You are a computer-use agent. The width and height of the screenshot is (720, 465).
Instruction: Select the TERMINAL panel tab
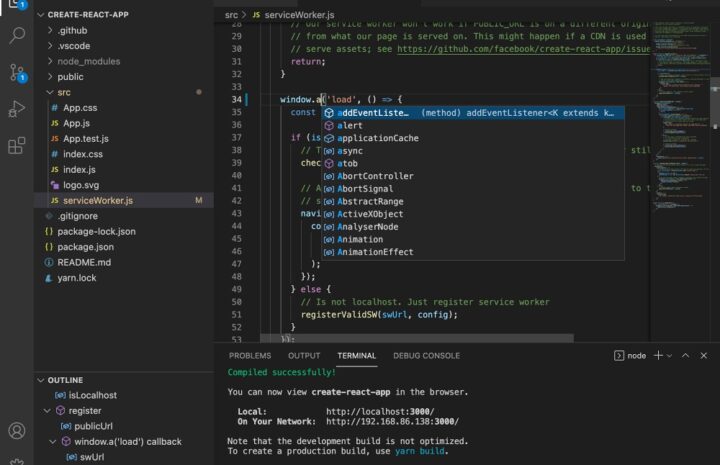(x=357, y=356)
